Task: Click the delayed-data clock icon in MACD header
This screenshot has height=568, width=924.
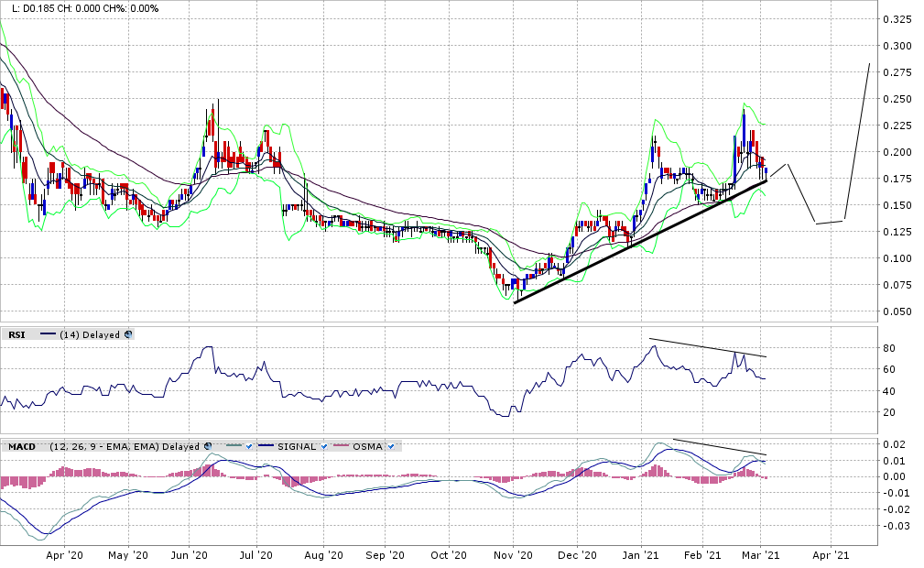Action: (x=207, y=446)
